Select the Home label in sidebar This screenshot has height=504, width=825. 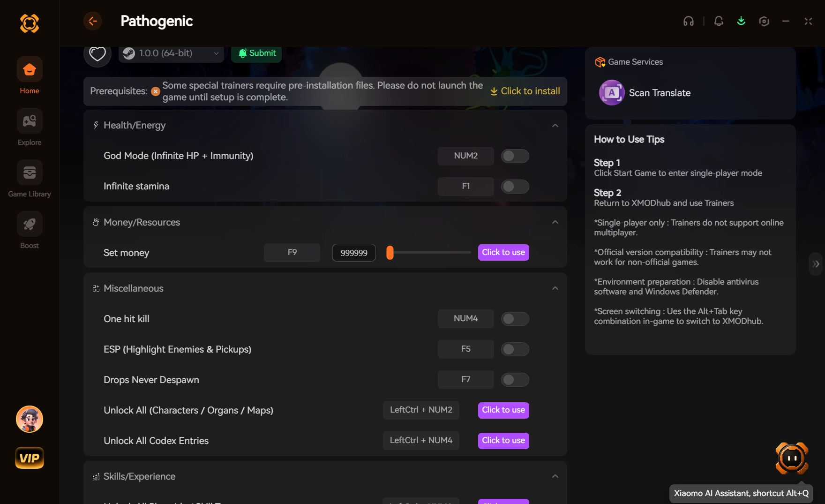pos(30,91)
